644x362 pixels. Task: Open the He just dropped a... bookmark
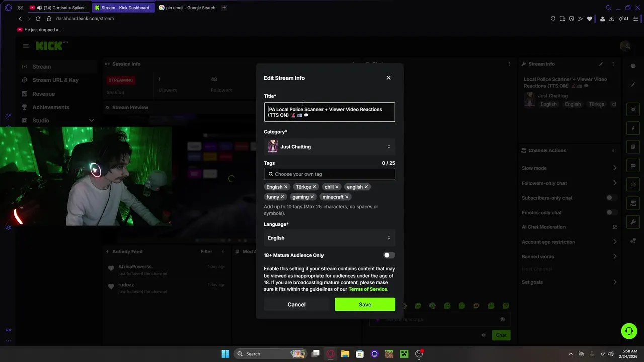40,30
